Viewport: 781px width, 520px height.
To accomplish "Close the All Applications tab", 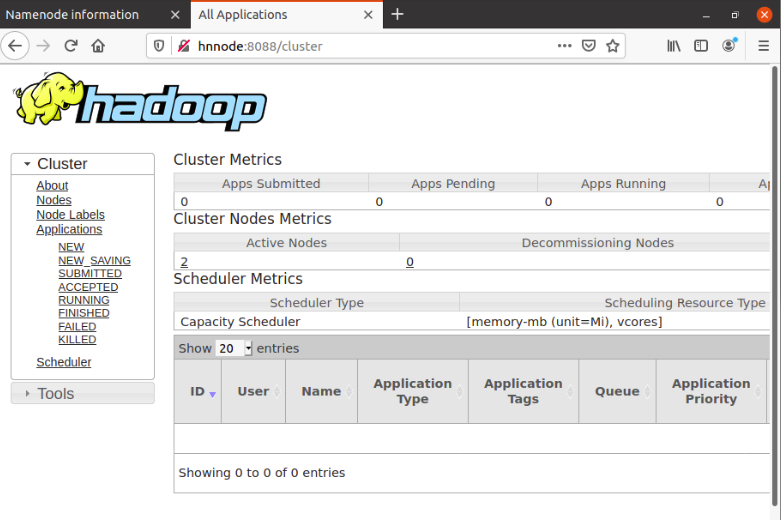I will (x=369, y=14).
